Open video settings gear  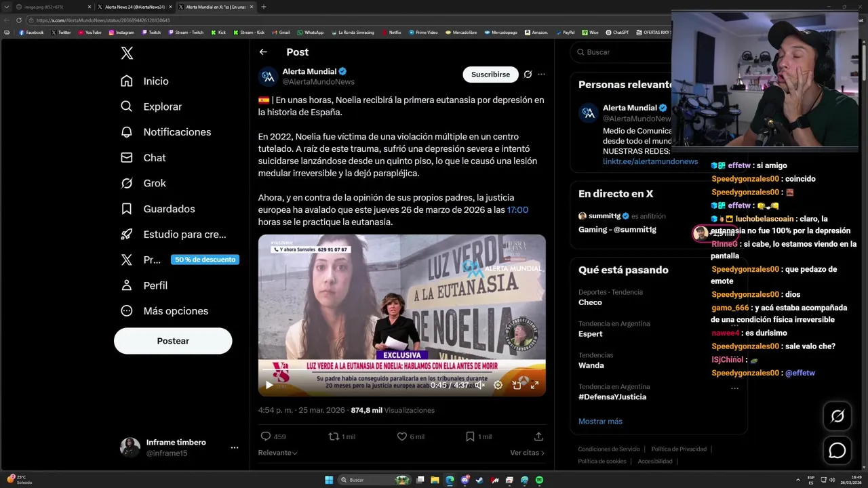pyautogui.click(x=498, y=385)
